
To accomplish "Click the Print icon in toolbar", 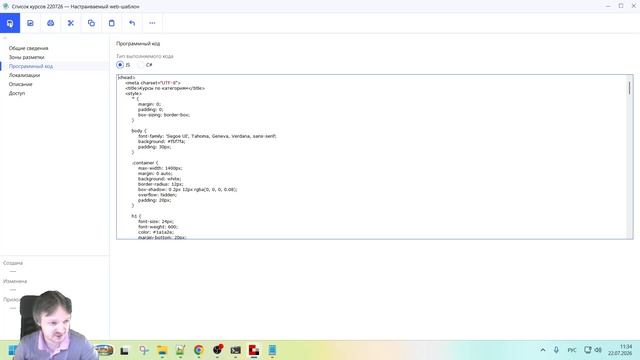I will (51, 23).
